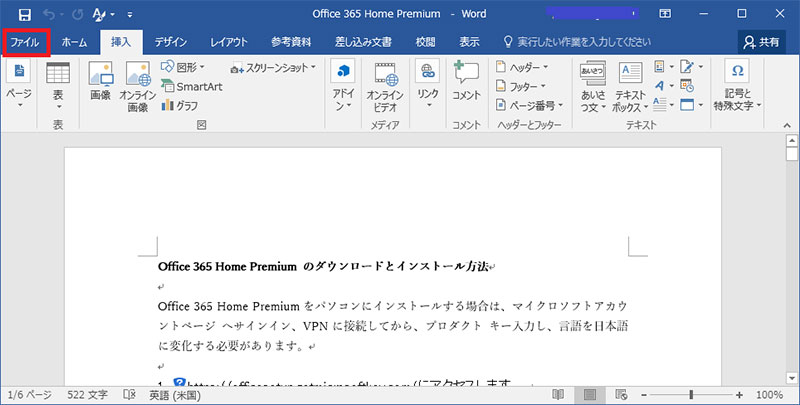Insert a chart with グラフ

[180, 106]
